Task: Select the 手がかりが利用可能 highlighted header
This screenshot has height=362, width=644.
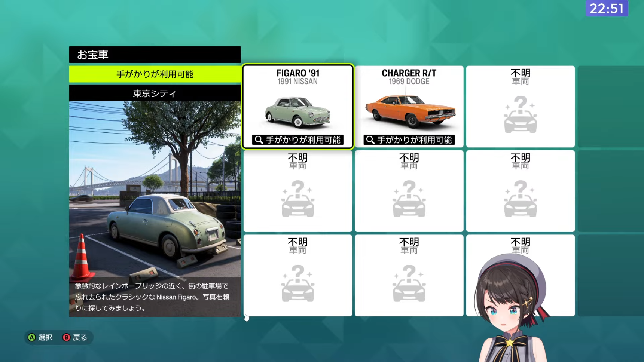Action: [155, 74]
